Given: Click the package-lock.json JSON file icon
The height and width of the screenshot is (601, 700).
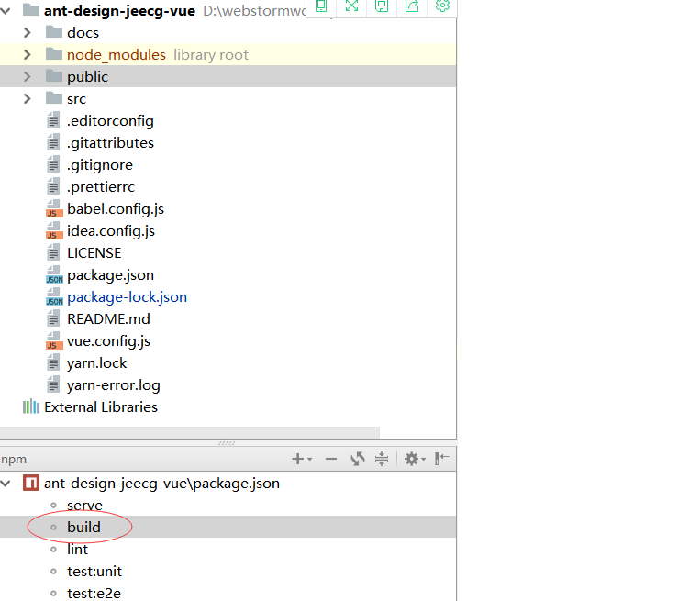Looking at the screenshot, I should coord(54,296).
